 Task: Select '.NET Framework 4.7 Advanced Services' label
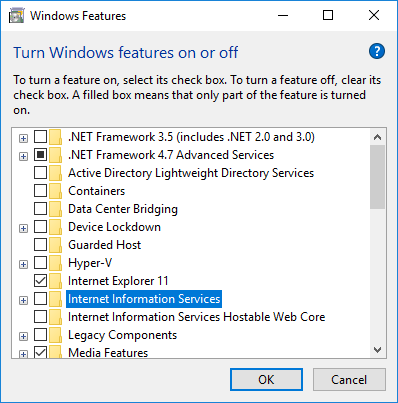[x=171, y=155]
